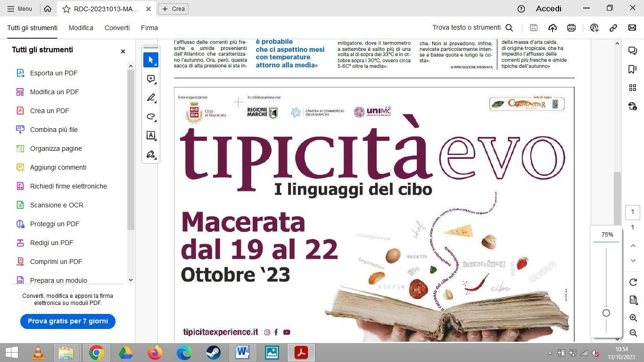Pick the Highlighter tool
The width and height of the screenshot is (644, 362).
coord(151,98)
